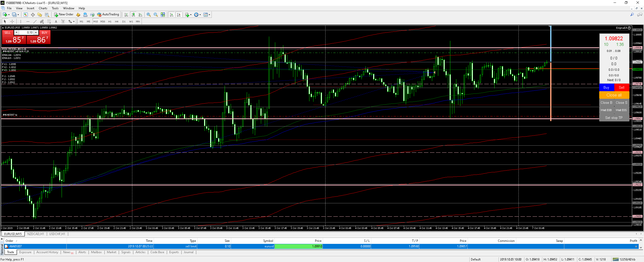Expand the new chart dropdown arrow
Viewport: 644px width, 262px height.
9,15
